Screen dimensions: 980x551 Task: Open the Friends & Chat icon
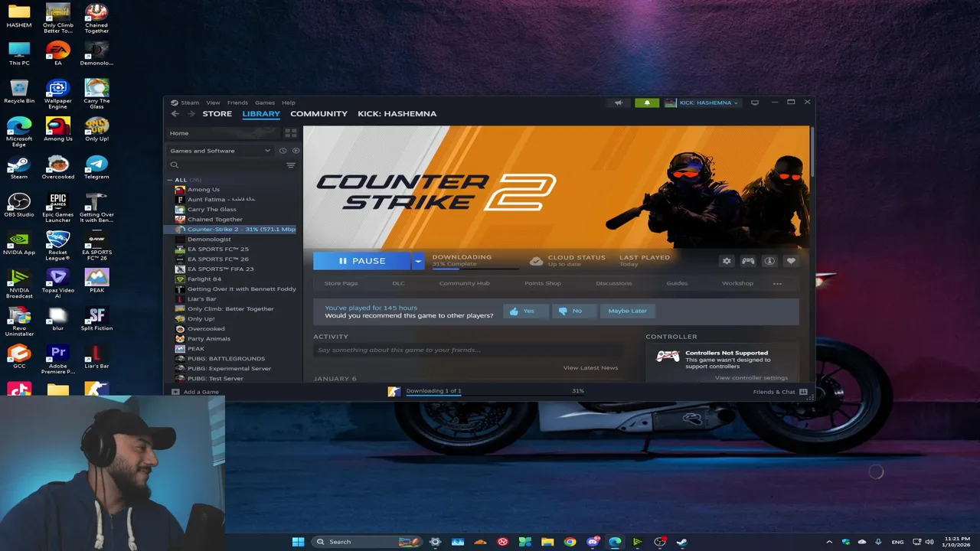pos(803,392)
